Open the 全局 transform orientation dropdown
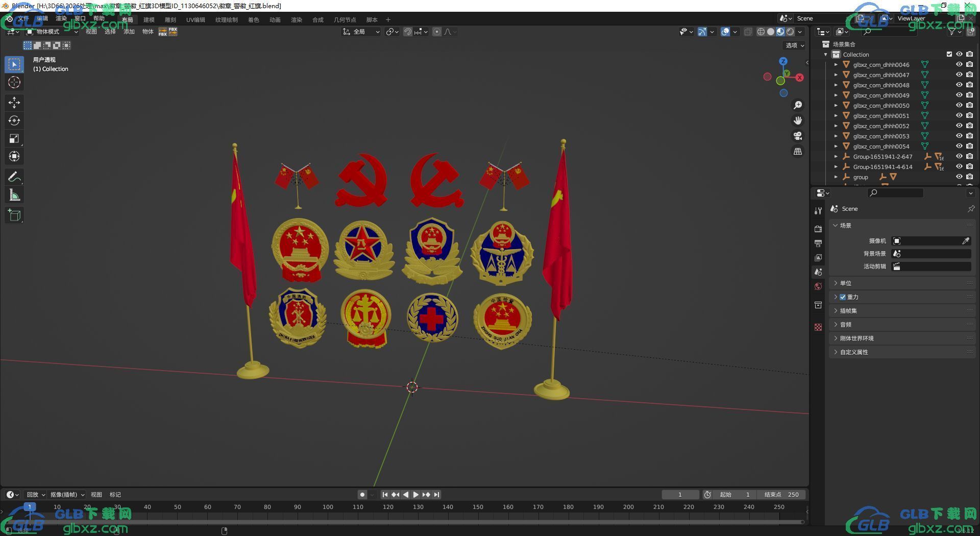Viewport: 980px width, 536px height. [361, 32]
